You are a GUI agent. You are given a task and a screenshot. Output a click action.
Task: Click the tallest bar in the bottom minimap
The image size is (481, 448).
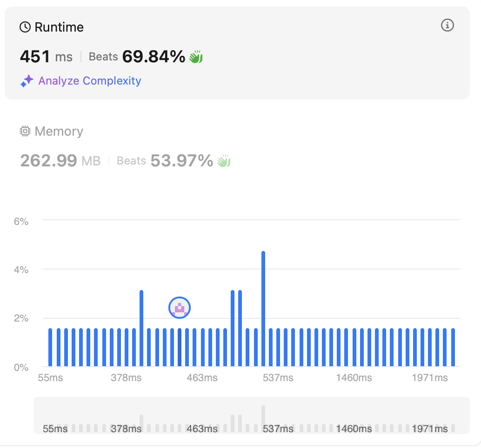pos(263,419)
